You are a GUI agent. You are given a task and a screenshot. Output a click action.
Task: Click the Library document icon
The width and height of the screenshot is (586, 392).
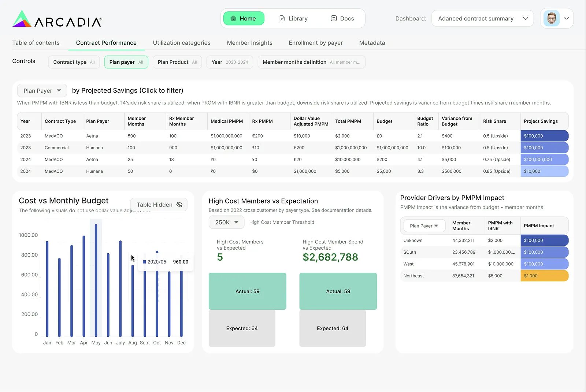click(x=282, y=19)
